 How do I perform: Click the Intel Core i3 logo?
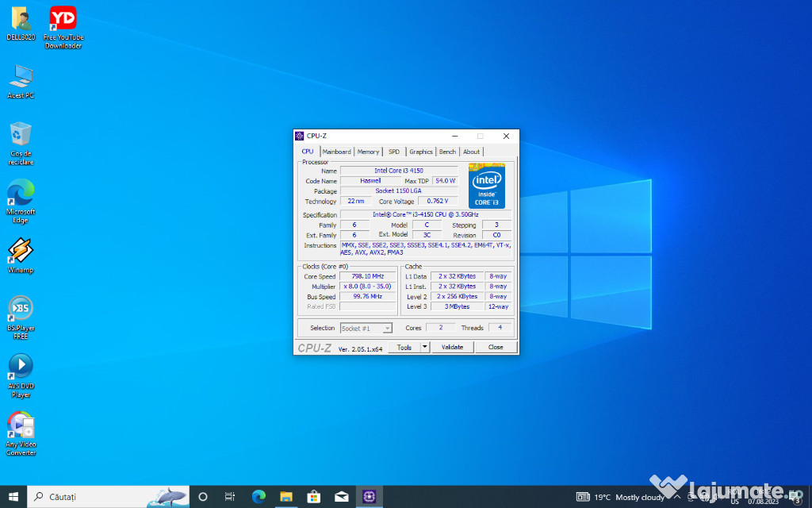pyautogui.click(x=486, y=186)
